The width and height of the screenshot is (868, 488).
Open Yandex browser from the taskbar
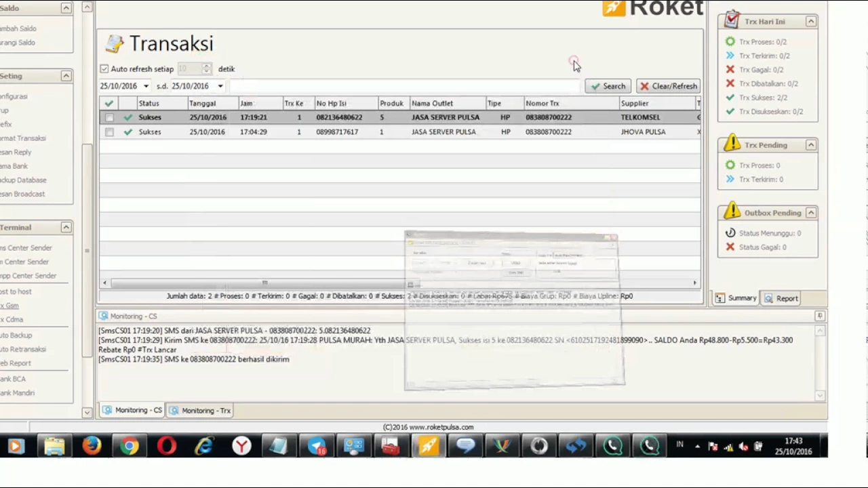[x=241, y=446]
